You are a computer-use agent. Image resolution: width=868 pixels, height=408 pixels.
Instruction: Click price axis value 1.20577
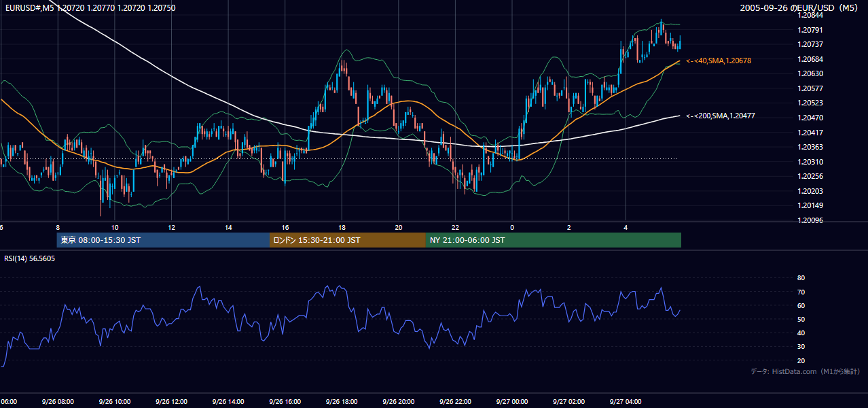pos(811,88)
